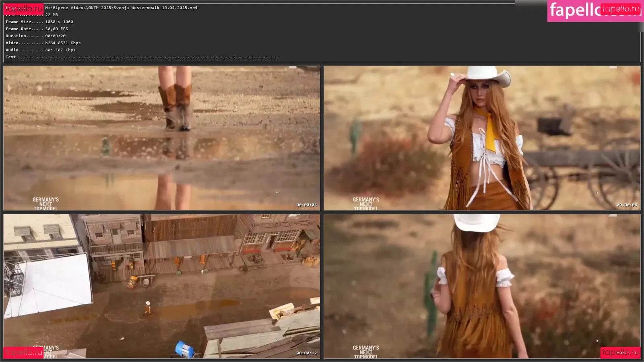Click the large pink fapello logo top-right
644x362 pixels.
pos(580,10)
